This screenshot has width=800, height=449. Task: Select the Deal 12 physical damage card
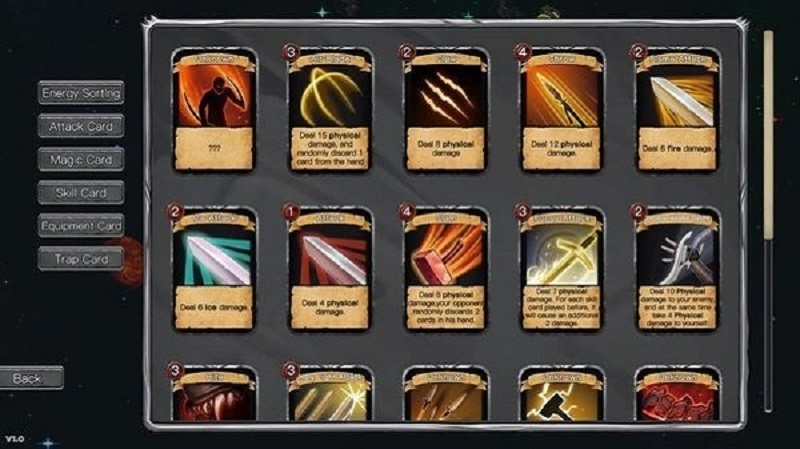pyautogui.click(x=561, y=110)
